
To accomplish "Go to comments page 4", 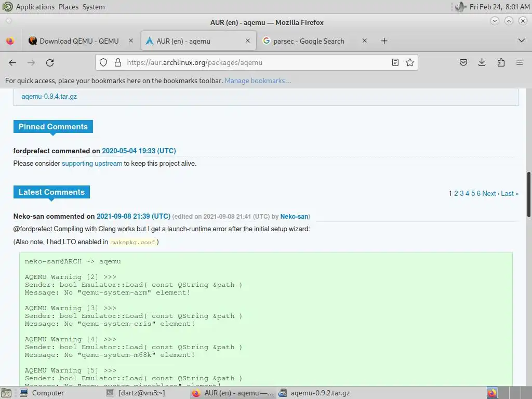I will click(468, 193).
